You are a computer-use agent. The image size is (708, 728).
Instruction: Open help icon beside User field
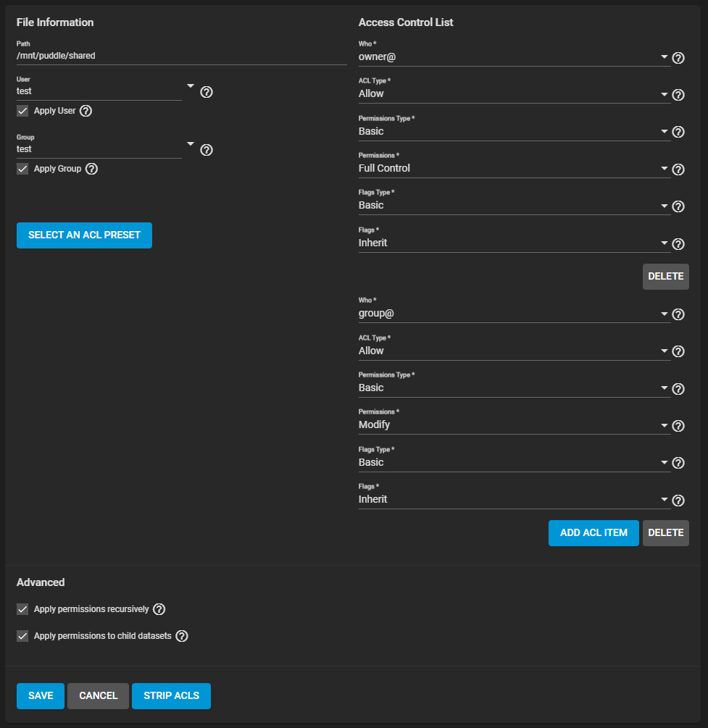207,92
